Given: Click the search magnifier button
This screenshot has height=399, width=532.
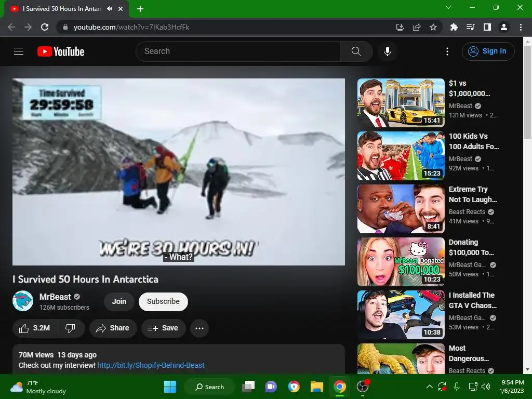Looking at the screenshot, I should pos(356,51).
